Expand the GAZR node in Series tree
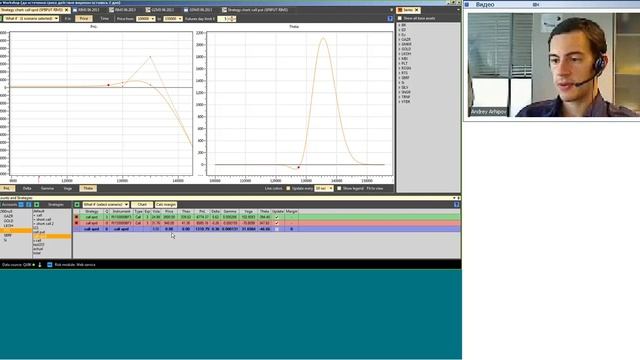 point(399,40)
